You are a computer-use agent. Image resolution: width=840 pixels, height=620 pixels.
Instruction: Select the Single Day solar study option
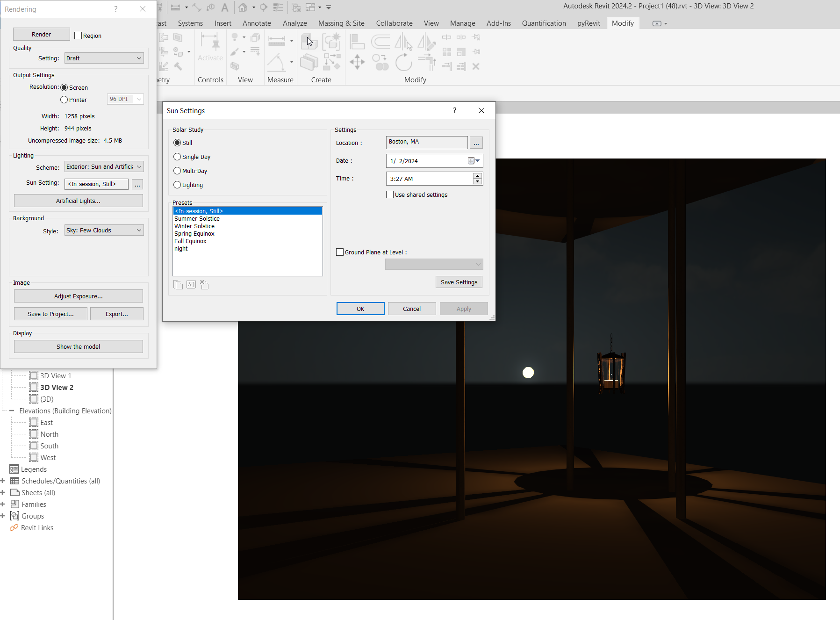[x=177, y=157]
